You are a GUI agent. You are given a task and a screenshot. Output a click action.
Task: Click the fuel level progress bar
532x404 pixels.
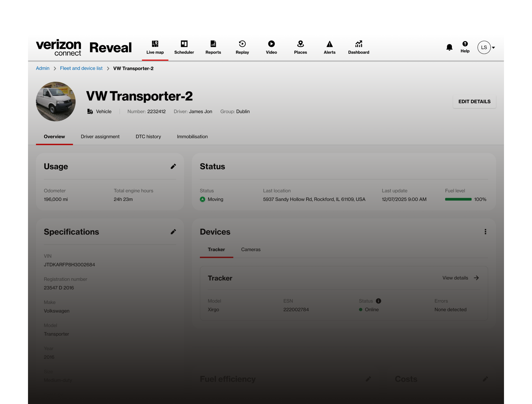(458, 199)
